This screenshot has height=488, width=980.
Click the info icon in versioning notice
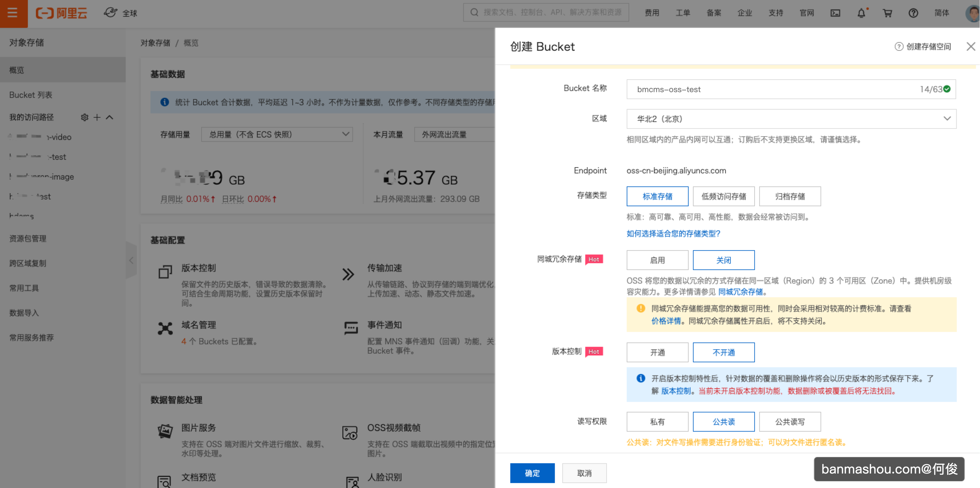coord(641,378)
